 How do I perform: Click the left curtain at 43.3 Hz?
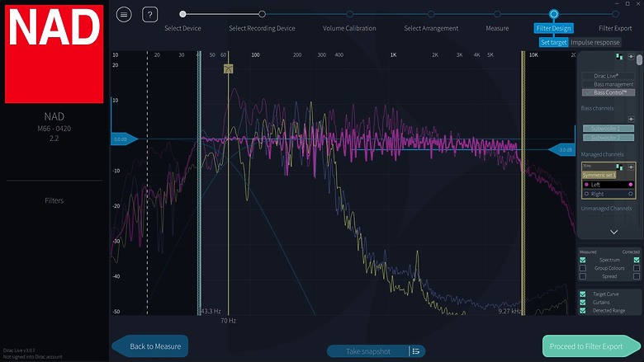pyautogui.click(x=200, y=183)
